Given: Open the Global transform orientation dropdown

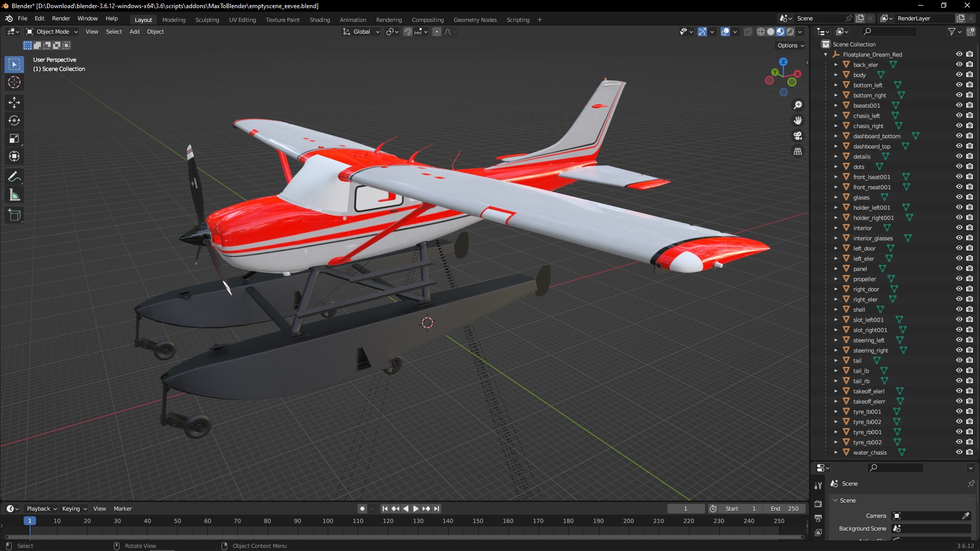Looking at the screenshot, I should (x=361, y=32).
